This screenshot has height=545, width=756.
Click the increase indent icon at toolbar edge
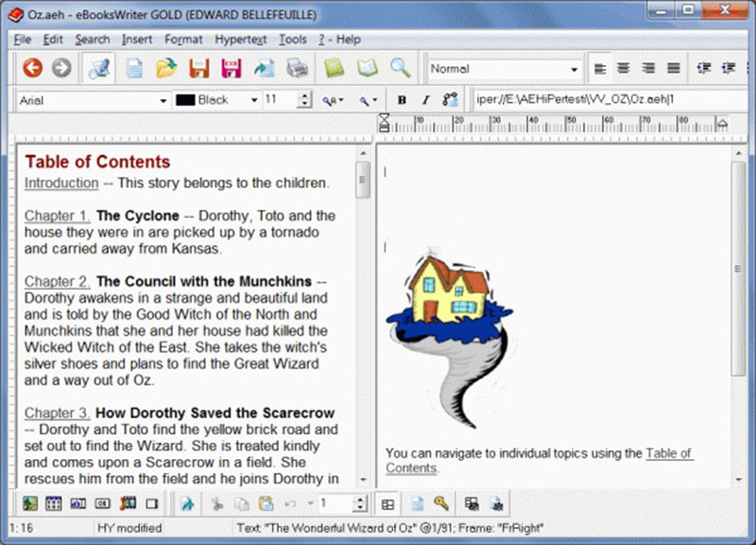(728, 68)
